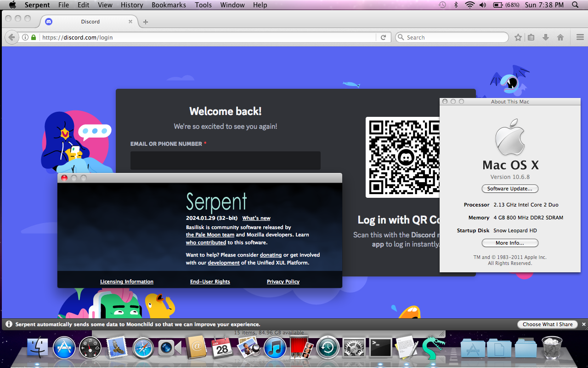Launch Dashboard from the Dock
The width and height of the screenshot is (588, 368).
90,348
